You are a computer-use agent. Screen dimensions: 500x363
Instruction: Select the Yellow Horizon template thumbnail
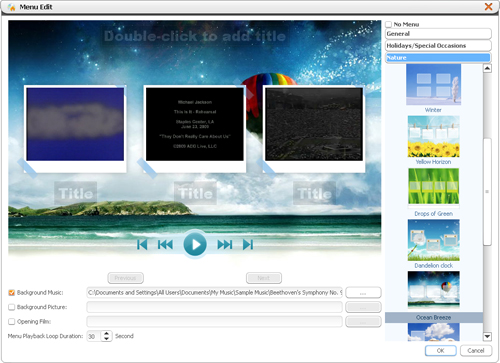[433, 136]
